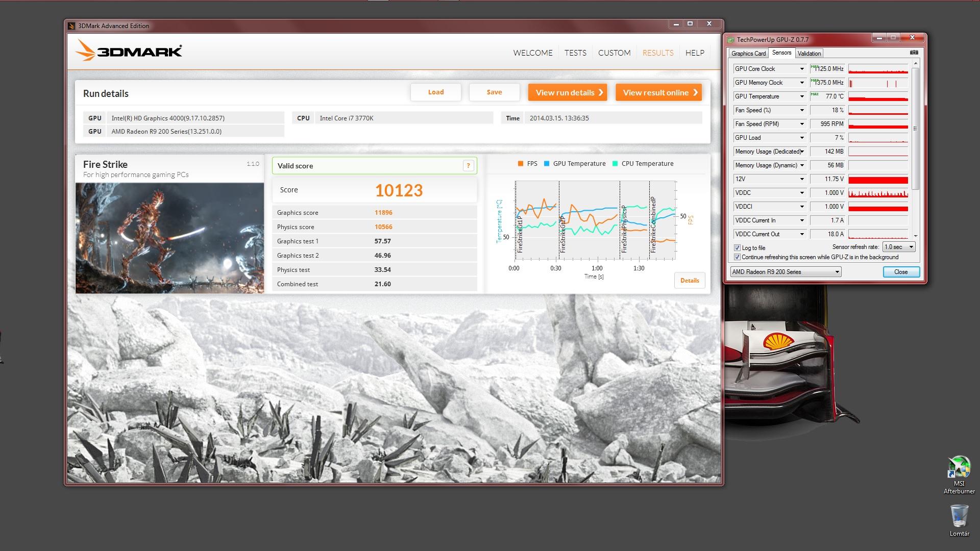
Task: Click the GPU-Z Close button
Action: click(901, 272)
